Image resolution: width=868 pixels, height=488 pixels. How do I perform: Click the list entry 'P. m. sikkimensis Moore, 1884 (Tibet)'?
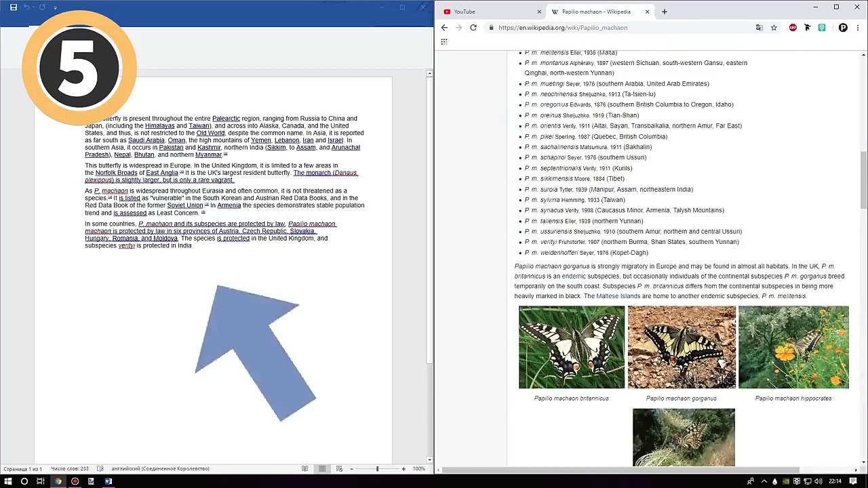coord(574,179)
